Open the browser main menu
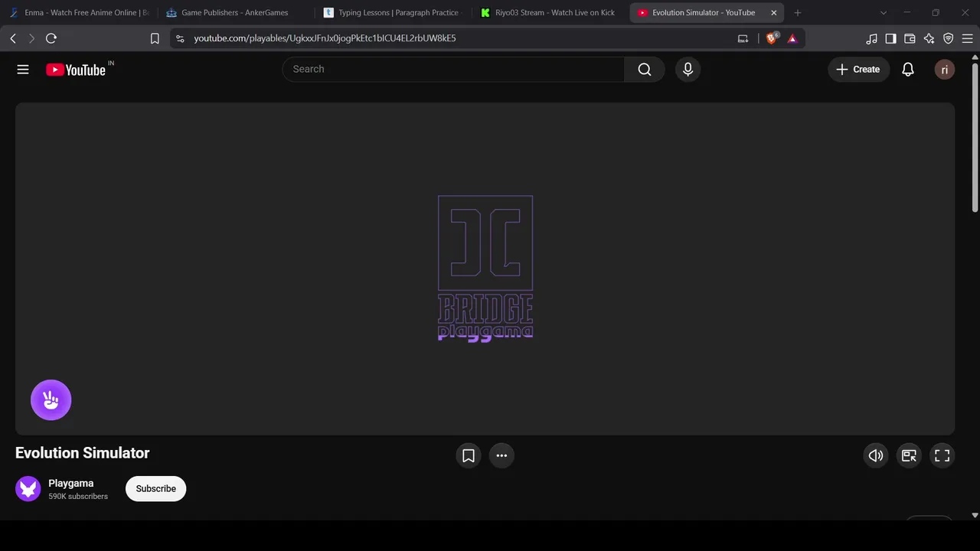 [x=968, y=38]
